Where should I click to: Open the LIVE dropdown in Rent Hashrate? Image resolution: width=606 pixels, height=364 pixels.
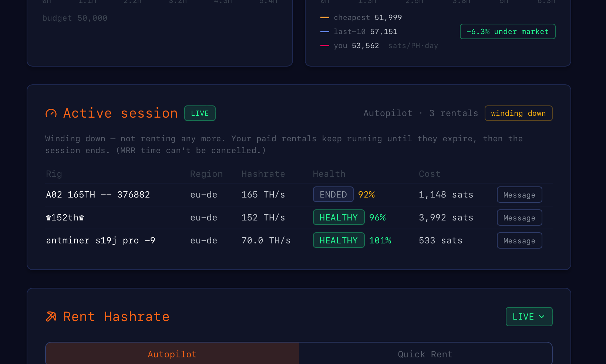coord(529,317)
